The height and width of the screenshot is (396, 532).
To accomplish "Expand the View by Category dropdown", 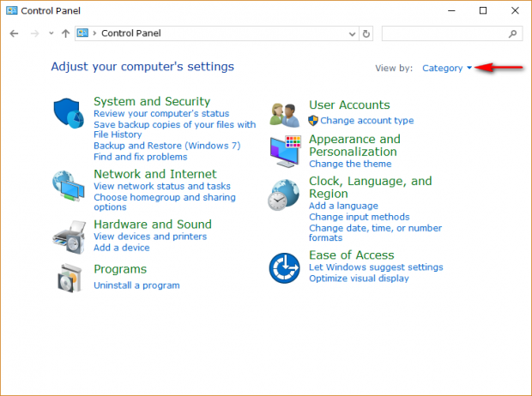I will pyautogui.click(x=447, y=69).
